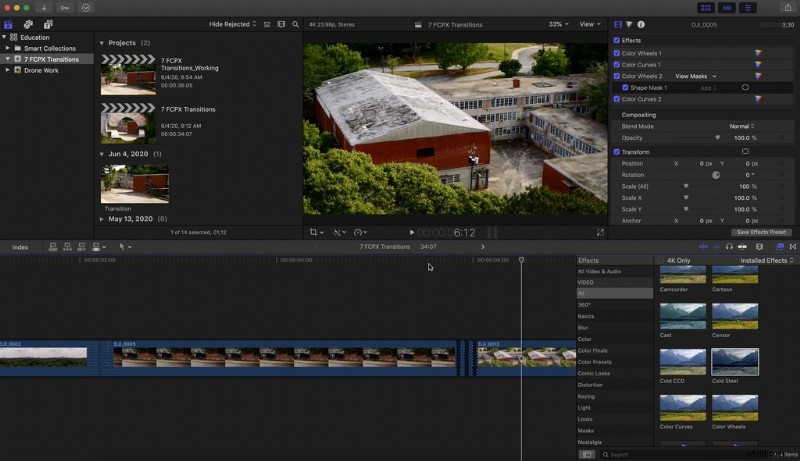Select the Keying effects category

[586, 396]
